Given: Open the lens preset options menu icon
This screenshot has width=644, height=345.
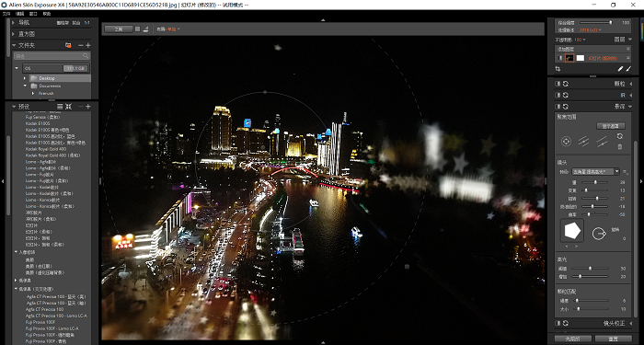Looking at the screenshot, I should coord(626,172).
